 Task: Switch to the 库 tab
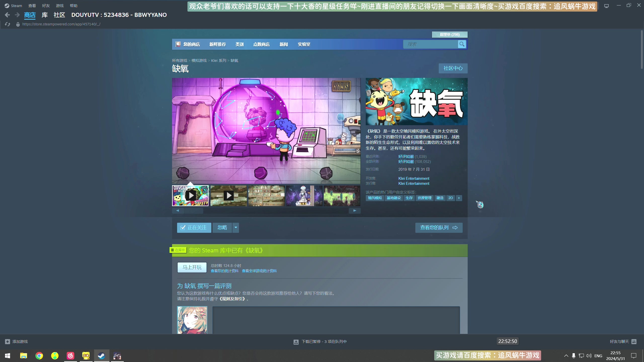coord(45,15)
